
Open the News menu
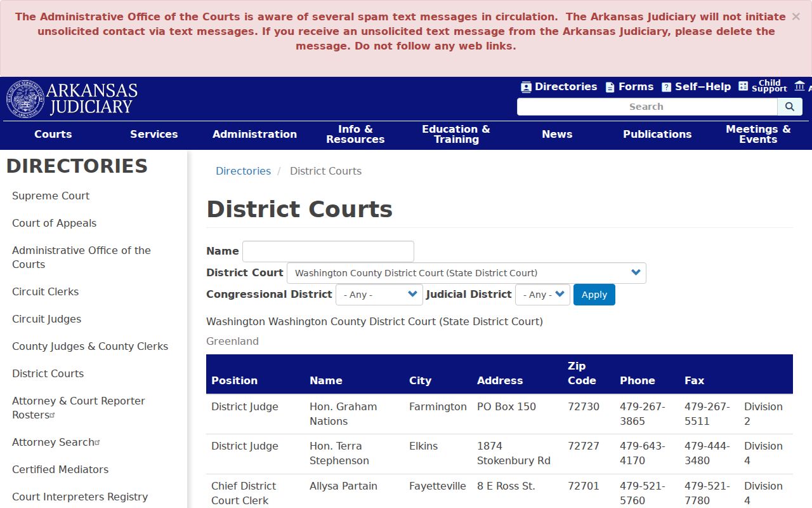(557, 134)
